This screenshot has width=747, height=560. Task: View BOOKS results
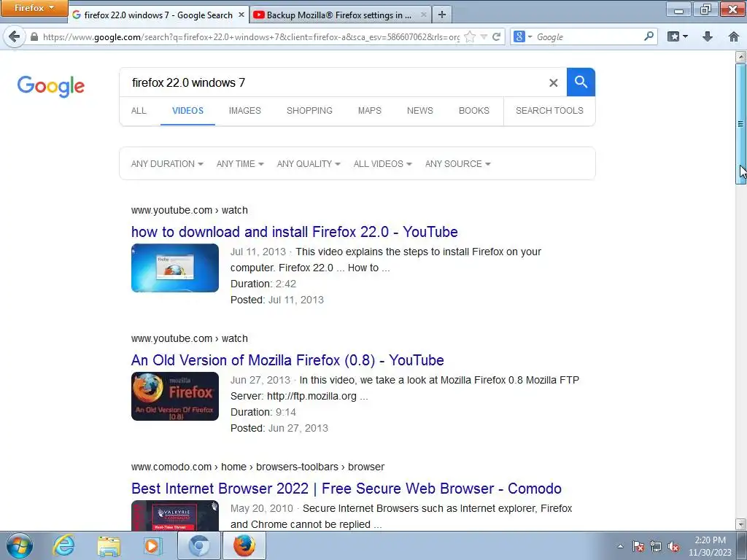[474, 111]
